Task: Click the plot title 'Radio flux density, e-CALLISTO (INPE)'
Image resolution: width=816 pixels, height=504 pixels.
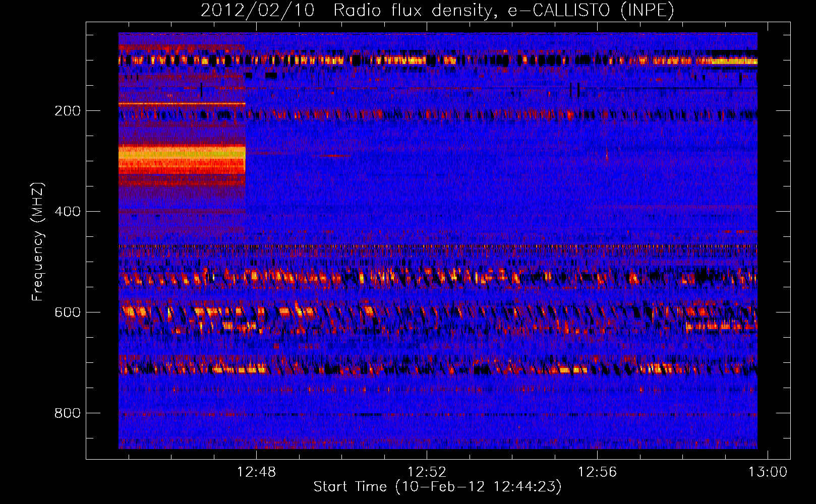Action: coord(503,10)
